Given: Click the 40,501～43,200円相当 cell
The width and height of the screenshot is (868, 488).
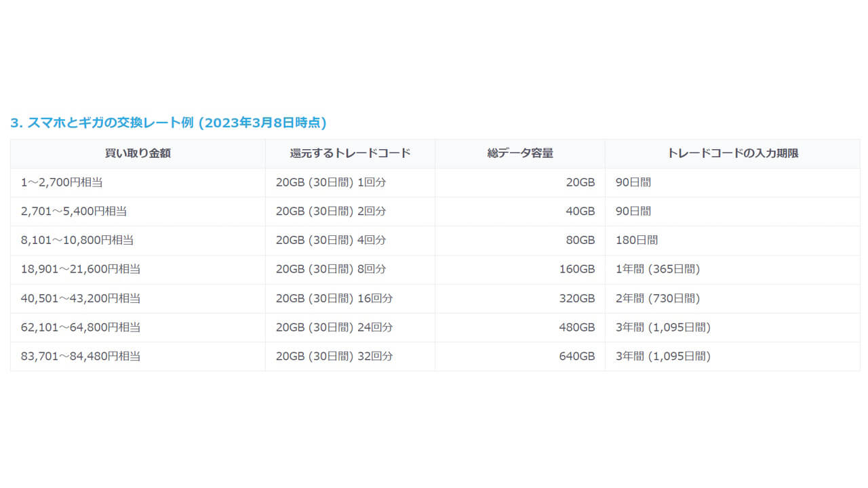Looking at the screenshot, I should (81, 298).
